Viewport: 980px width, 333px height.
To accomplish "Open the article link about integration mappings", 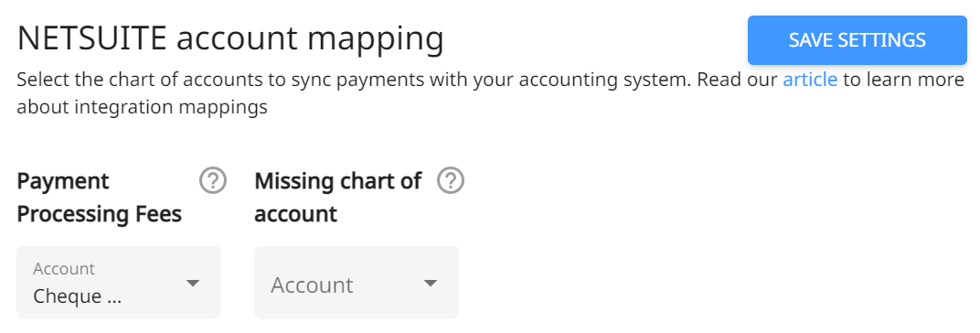I will (810, 81).
